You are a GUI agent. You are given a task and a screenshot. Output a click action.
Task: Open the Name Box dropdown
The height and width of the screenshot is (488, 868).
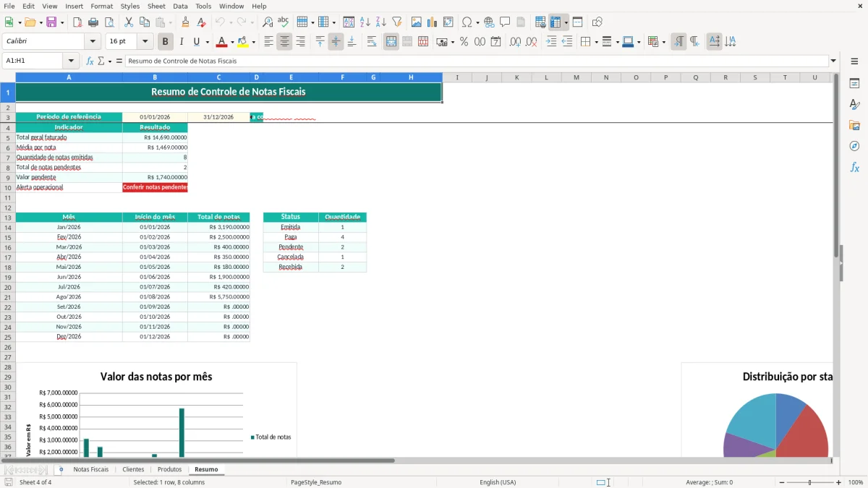(71, 61)
